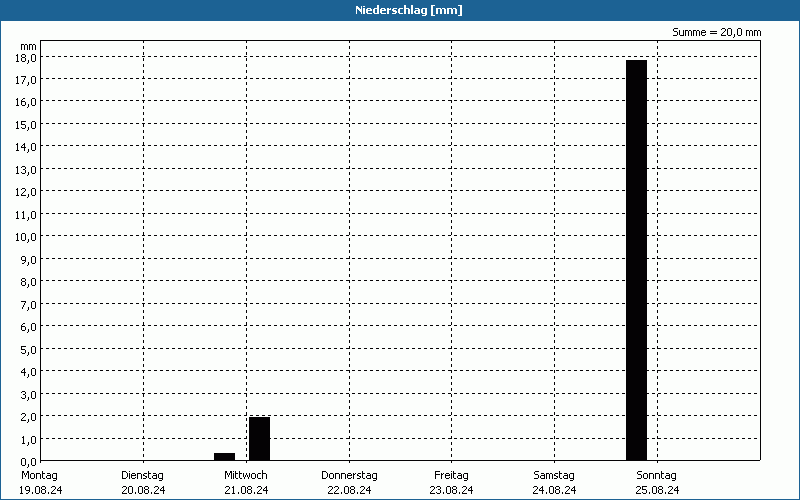
Task: Click the Samstag axis label
Action: [554, 475]
